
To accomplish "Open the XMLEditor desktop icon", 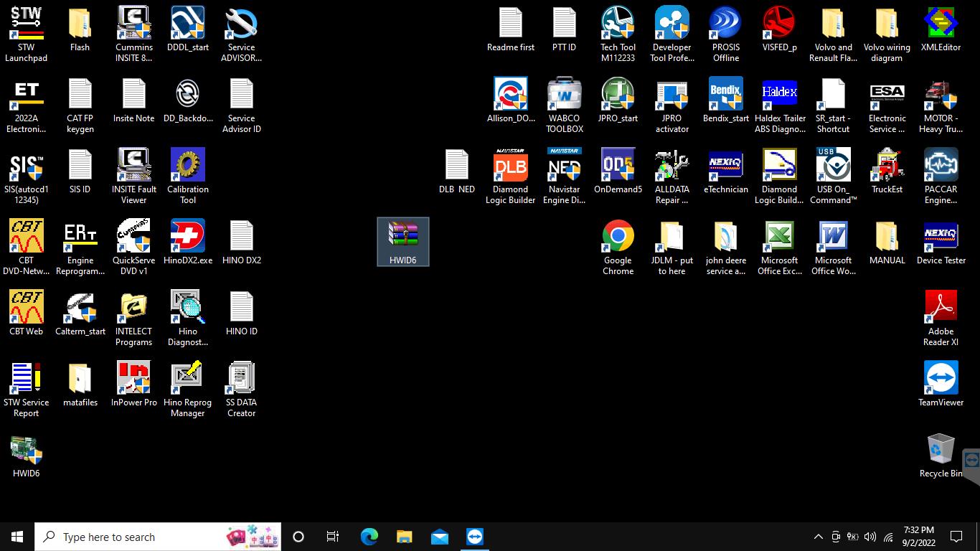I will 941,29.
